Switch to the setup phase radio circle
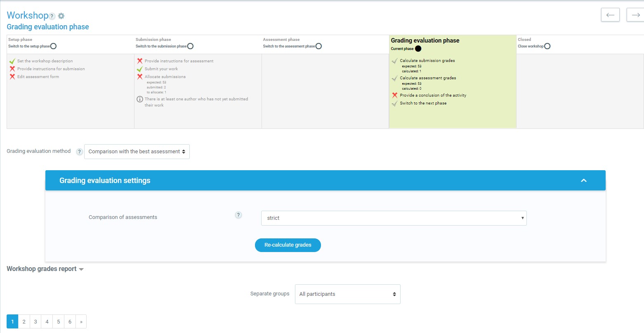This screenshot has height=333, width=644. click(53, 46)
